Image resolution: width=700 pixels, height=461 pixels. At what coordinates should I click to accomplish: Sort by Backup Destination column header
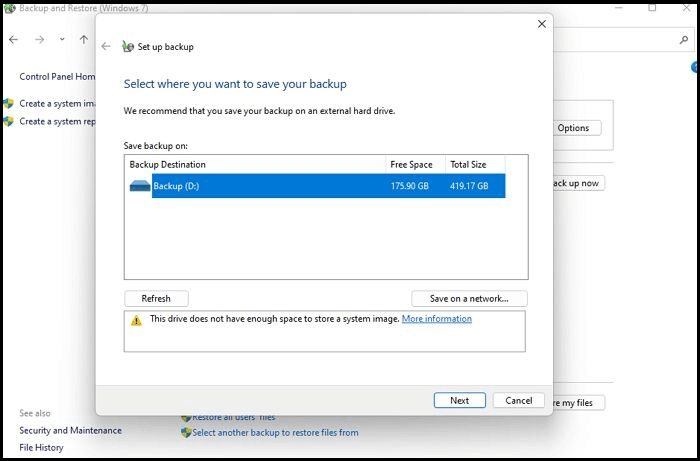[x=255, y=165]
